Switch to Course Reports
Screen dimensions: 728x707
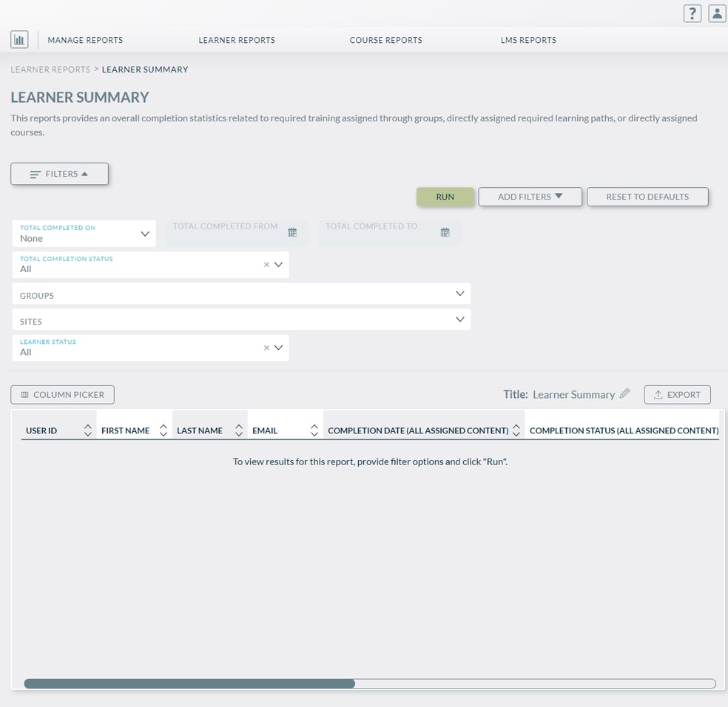(x=385, y=40)
